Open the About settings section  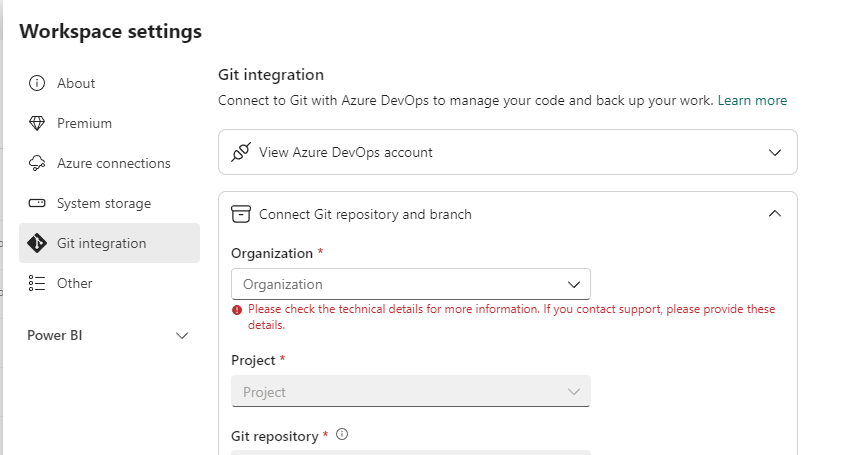coord(109,83)
